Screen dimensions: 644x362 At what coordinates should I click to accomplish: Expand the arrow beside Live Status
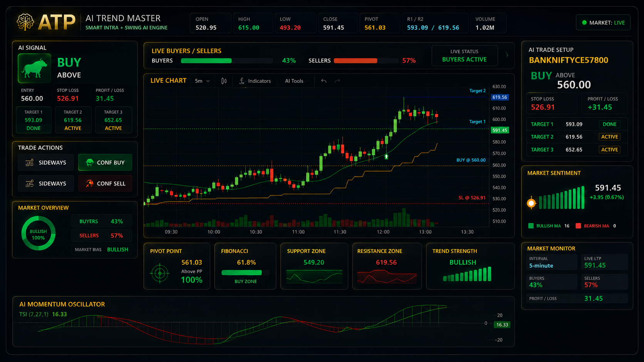[x=507, y=55]
